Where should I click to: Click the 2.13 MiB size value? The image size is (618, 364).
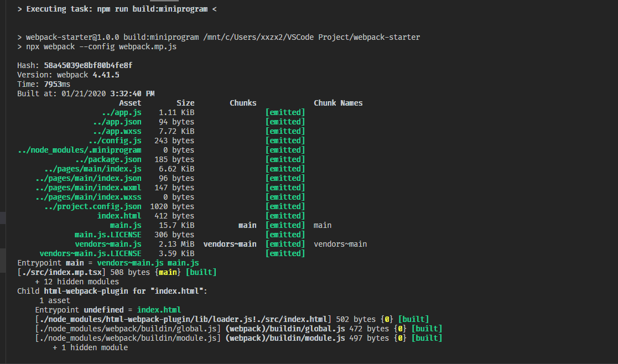(176, 245)
